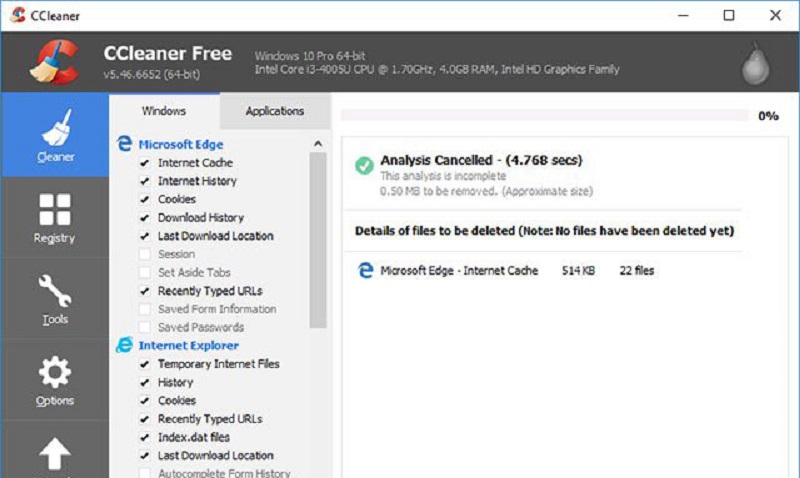Screen dimensions: 800x478
Task: Collapse the Internet Explorer section header
Action: pyautogui.click(x=188, y=345)
